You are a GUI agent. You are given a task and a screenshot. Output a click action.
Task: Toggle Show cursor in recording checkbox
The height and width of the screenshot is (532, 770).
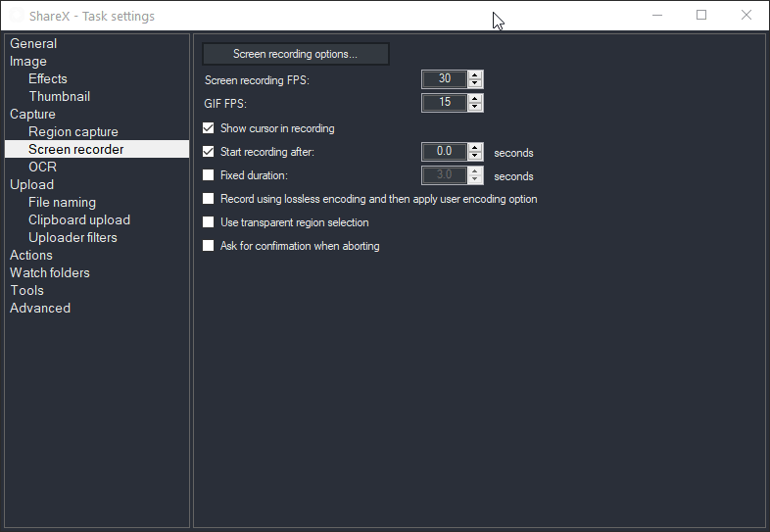(209, 128)
